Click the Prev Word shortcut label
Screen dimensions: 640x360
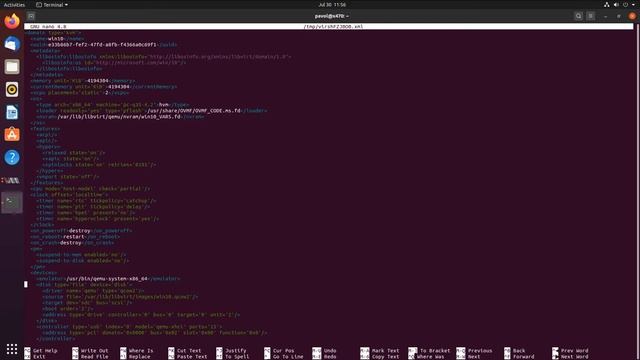574,351
